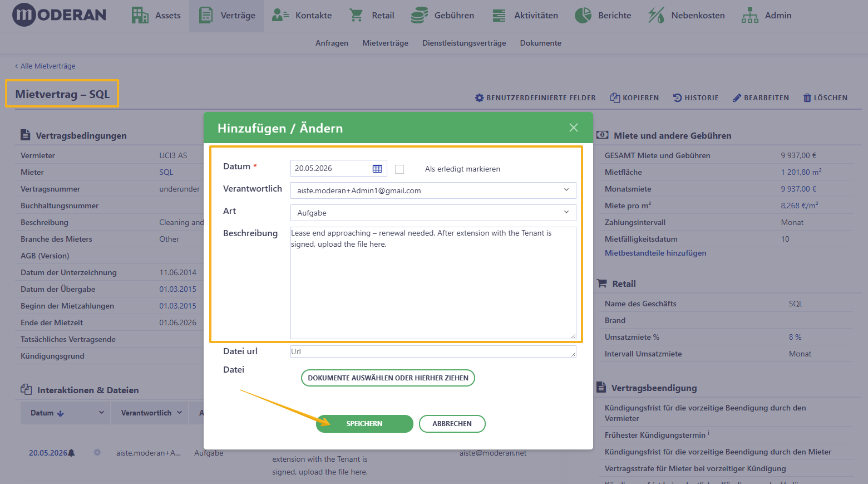Viewport: 868px width, 484px height.
Task: Click the bell icon next to 20.05.2026
Action: click(72, 453)
